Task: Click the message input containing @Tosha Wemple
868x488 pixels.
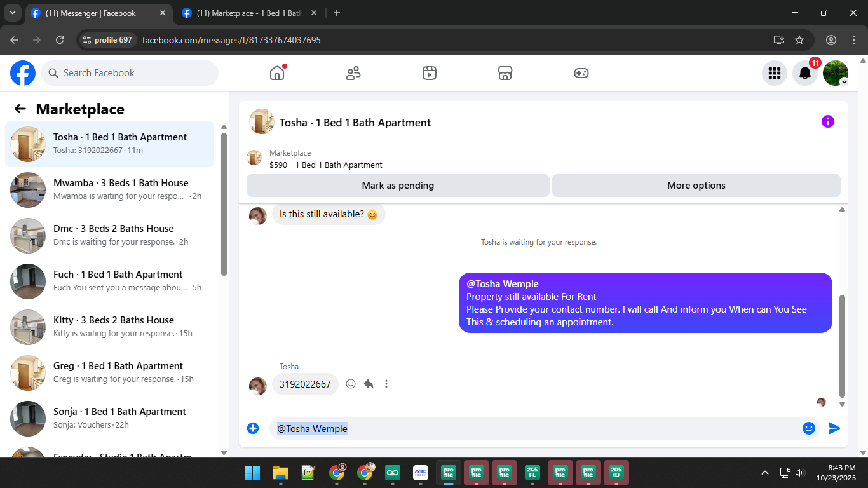Action: coord(534,428)
